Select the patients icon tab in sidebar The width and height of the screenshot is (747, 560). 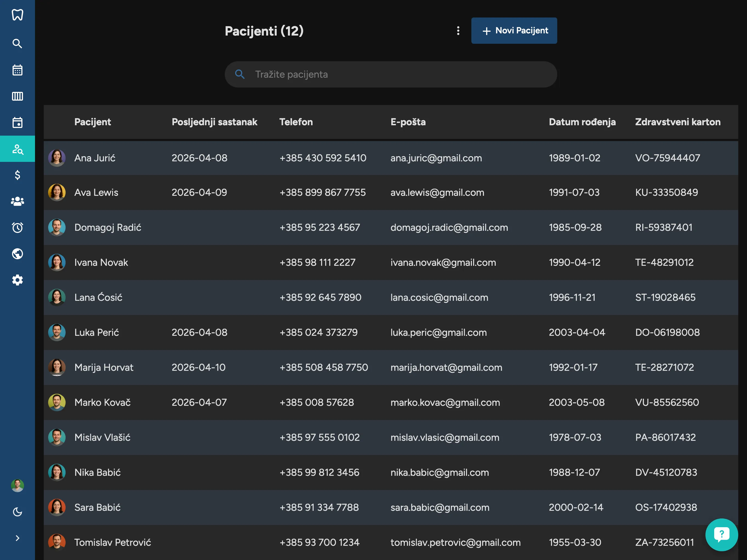point(17,148)
